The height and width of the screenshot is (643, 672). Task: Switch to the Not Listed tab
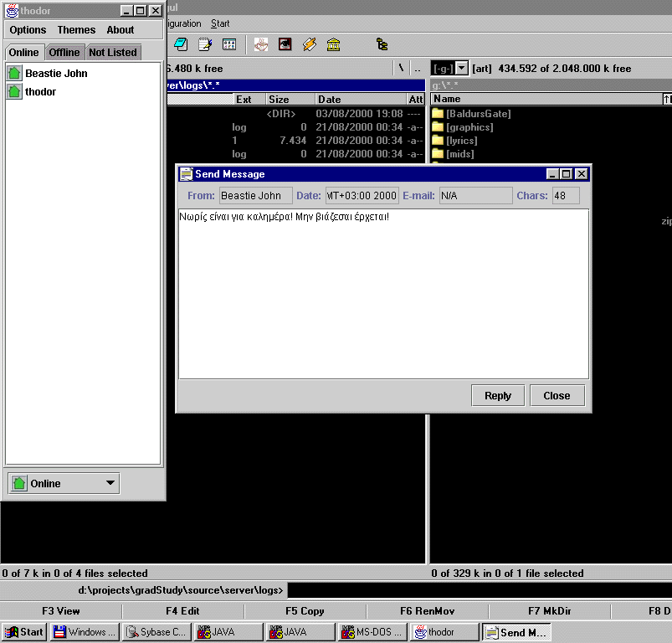(113, 52)
